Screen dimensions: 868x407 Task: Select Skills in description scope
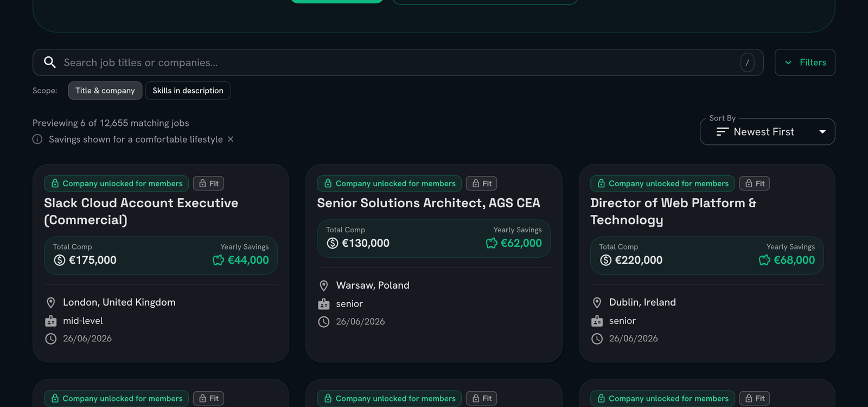coord(188,91)
